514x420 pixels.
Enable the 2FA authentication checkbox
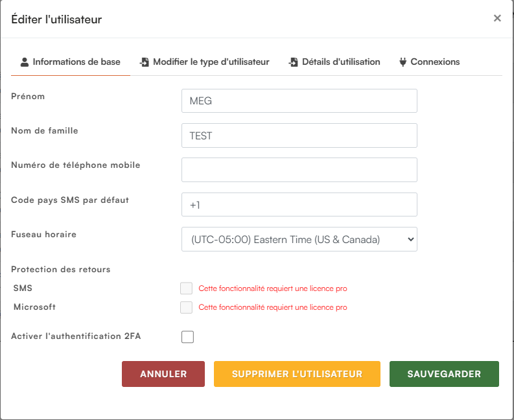click(188, 336)
